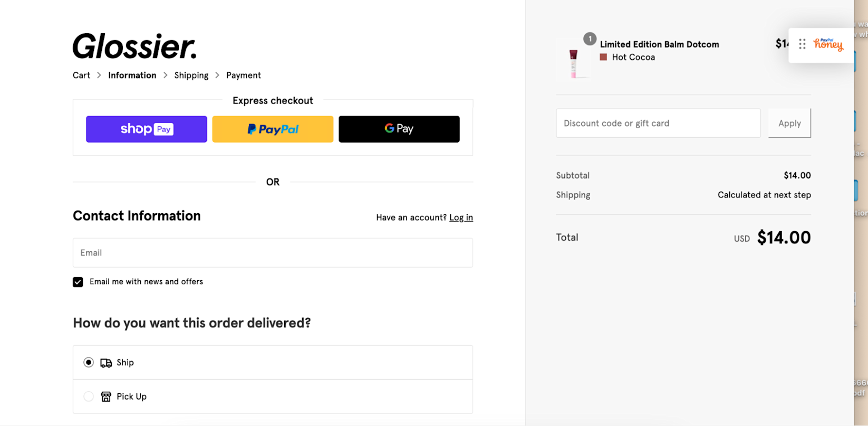Click the Honey popup drag handle dots

802,44
